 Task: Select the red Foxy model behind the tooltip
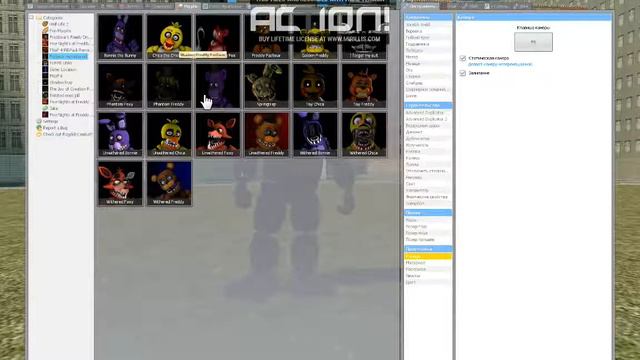[x=218, y=37]
